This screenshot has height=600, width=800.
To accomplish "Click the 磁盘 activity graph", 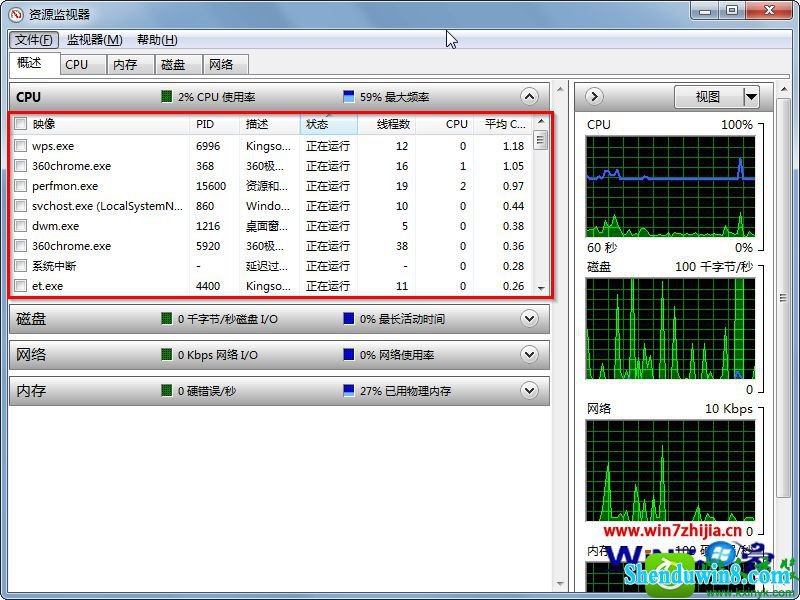I will coord(670,329).
